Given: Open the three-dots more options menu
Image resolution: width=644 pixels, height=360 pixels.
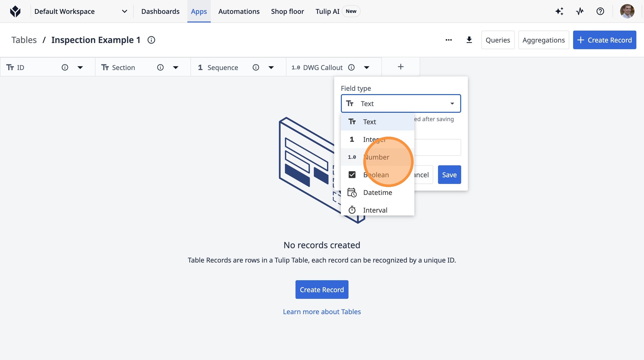Looking at the screenshot, I should (449, 40).
